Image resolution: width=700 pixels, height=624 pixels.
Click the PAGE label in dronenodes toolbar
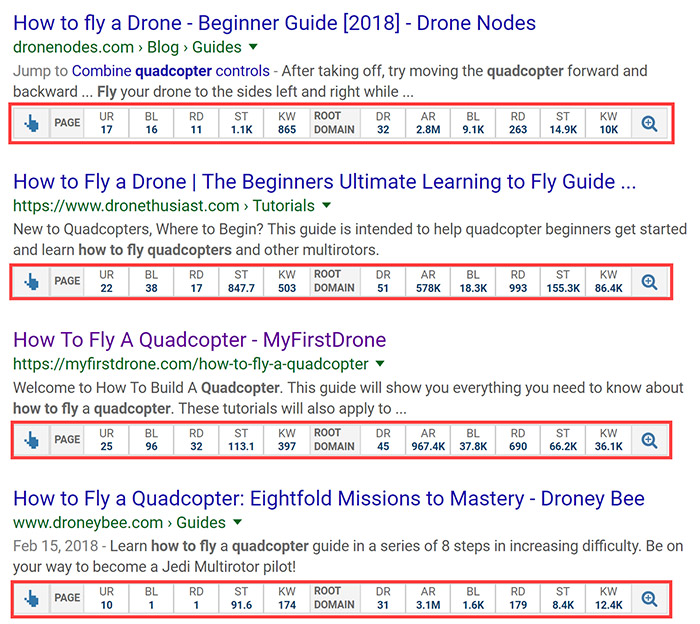tap(67, 123)
